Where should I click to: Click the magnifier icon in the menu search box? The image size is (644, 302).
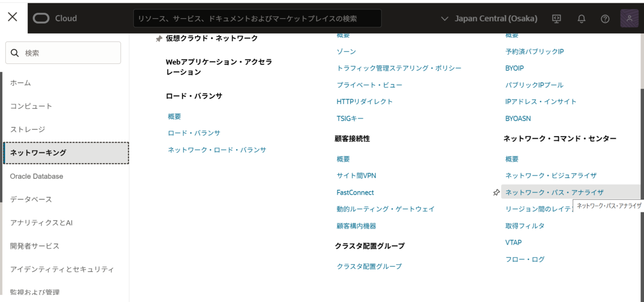point(14,53)
